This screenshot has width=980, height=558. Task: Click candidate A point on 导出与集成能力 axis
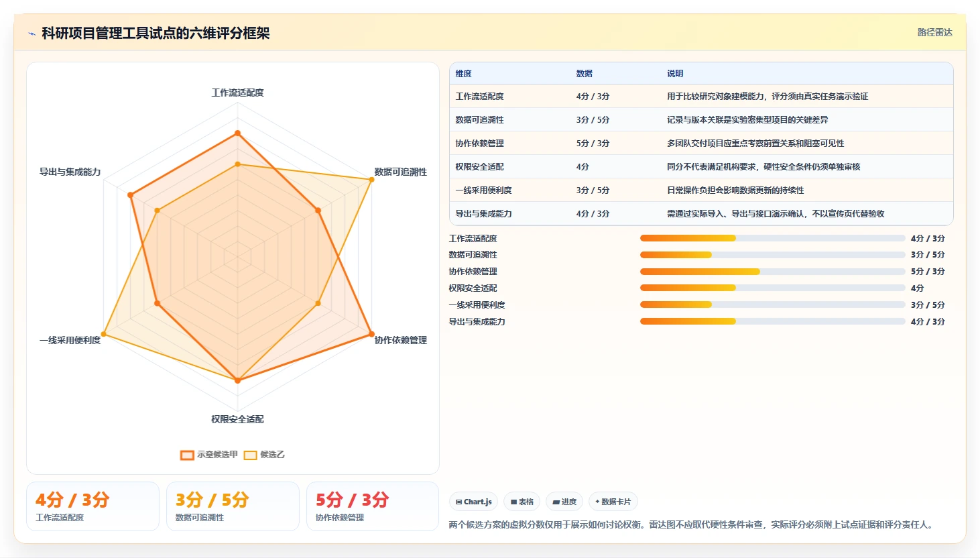click(130, 195)
